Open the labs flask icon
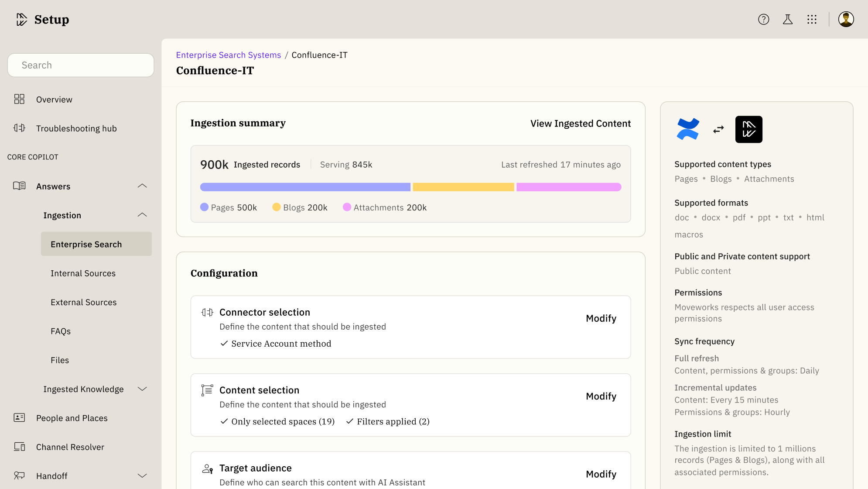This screenshot has height=489, width=868. click(788, 19)
